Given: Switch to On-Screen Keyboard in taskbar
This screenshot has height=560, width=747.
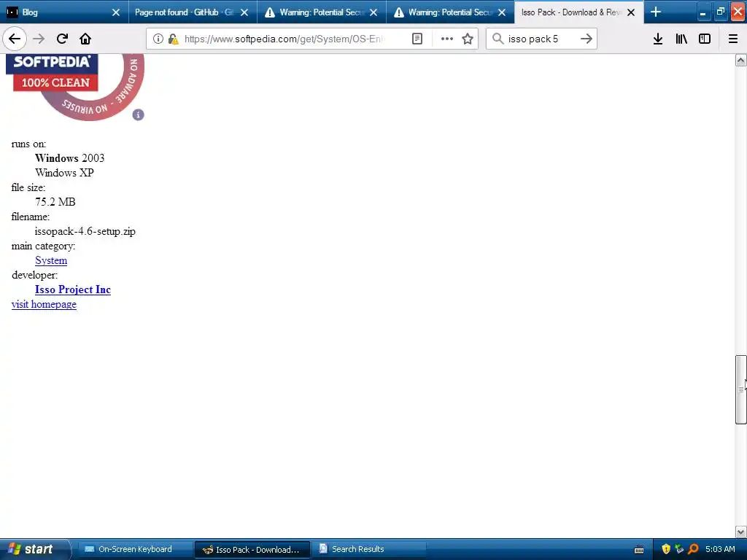Looking at the screenshot, I should click(135, 549).
